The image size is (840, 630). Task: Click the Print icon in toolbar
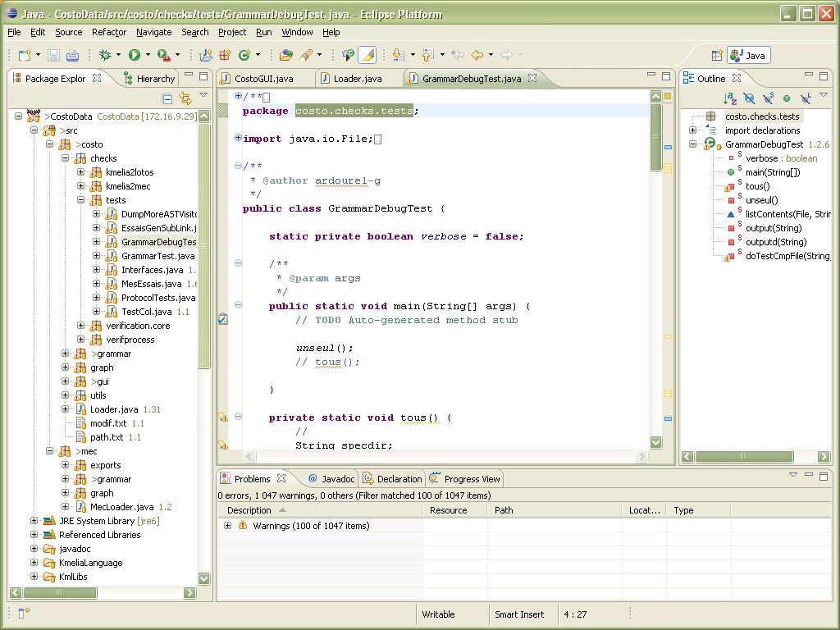coord(72,55)
